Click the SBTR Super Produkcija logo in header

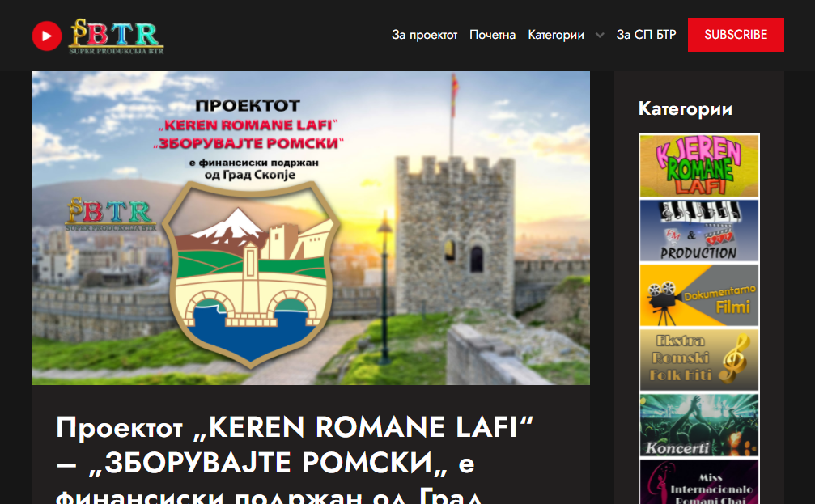click(x=116, y=36)
